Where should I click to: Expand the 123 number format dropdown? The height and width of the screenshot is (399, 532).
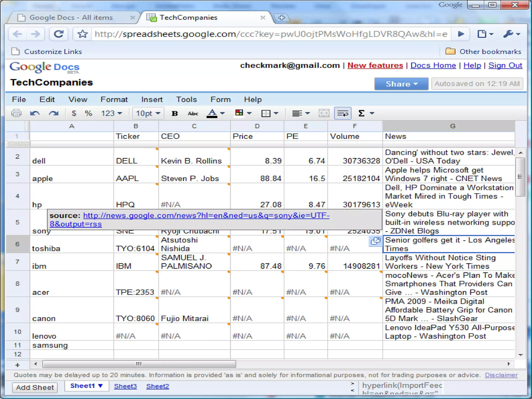[111, 113]
